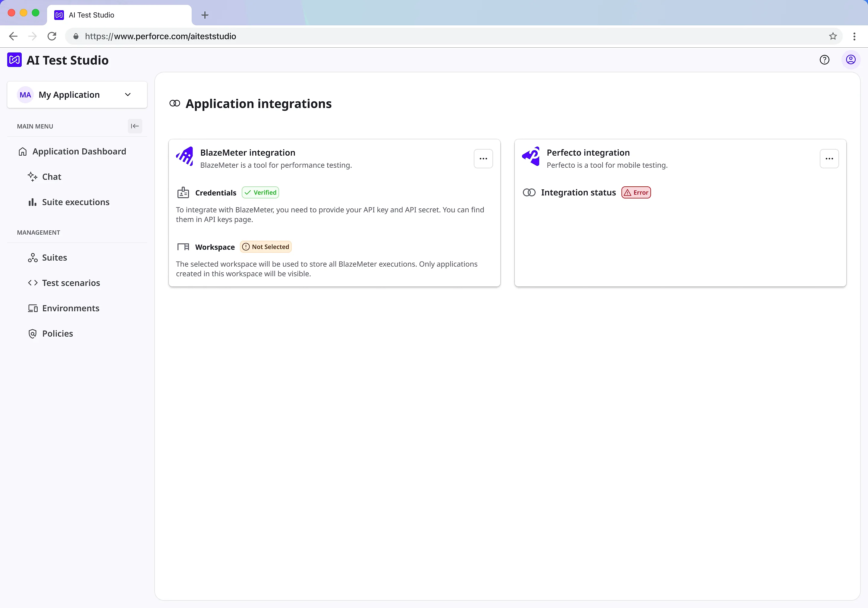The image size is (868, 608).
Task: Click the AI Test Studio logo icon
Action: (14, 60)
